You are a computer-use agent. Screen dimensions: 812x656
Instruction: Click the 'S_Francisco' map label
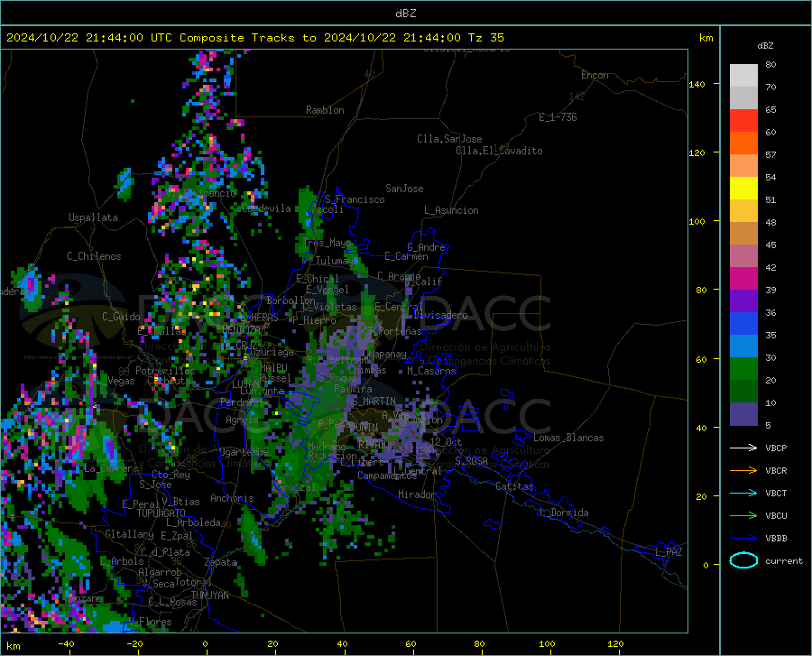tap(355, 199)
